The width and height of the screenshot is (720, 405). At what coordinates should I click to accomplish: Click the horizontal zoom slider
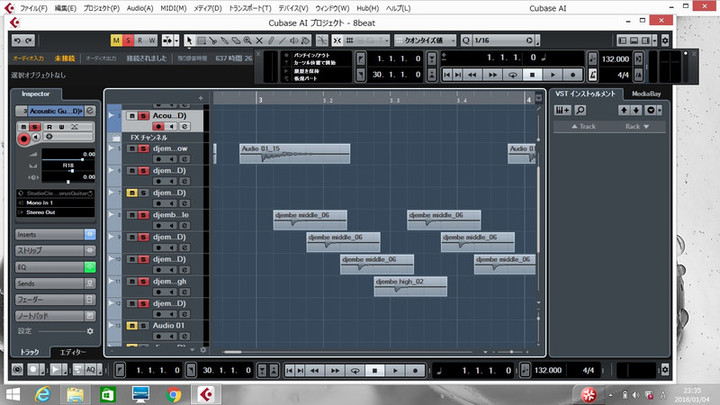[511, 352]
